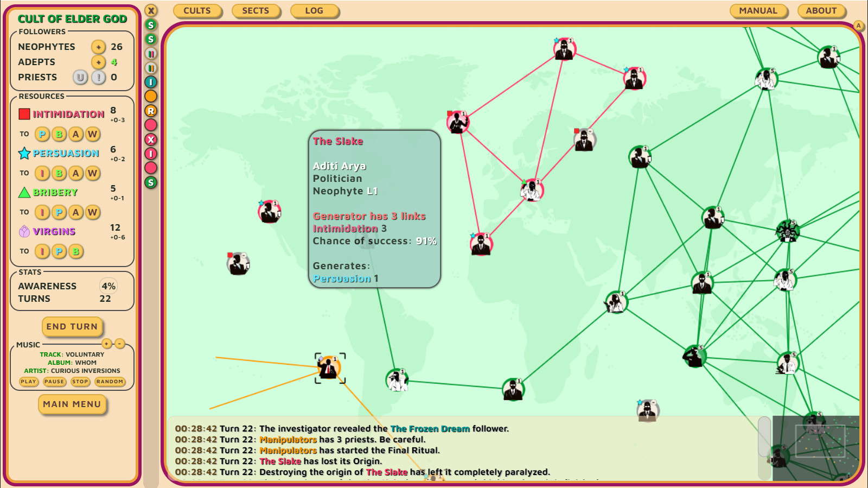
Task: Convert Bribery to I (intimidation)
Action: click(42, 212)
